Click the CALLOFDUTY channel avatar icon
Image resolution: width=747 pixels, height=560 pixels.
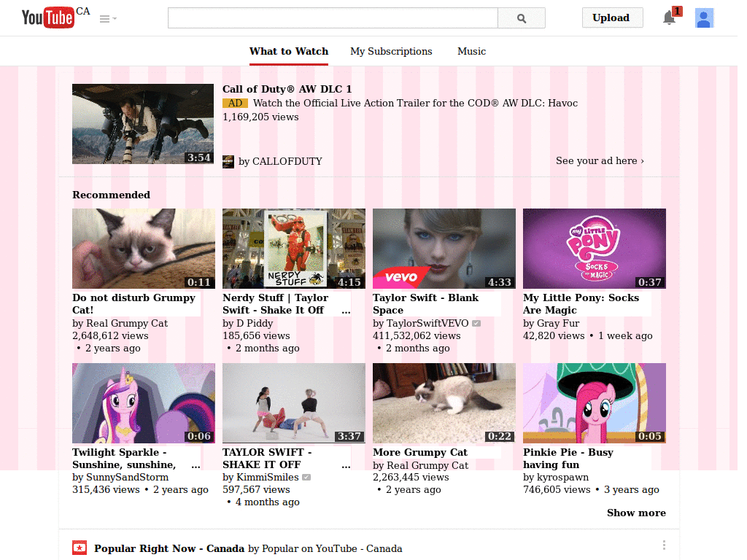pyautogui.click(x=228, y=162)
